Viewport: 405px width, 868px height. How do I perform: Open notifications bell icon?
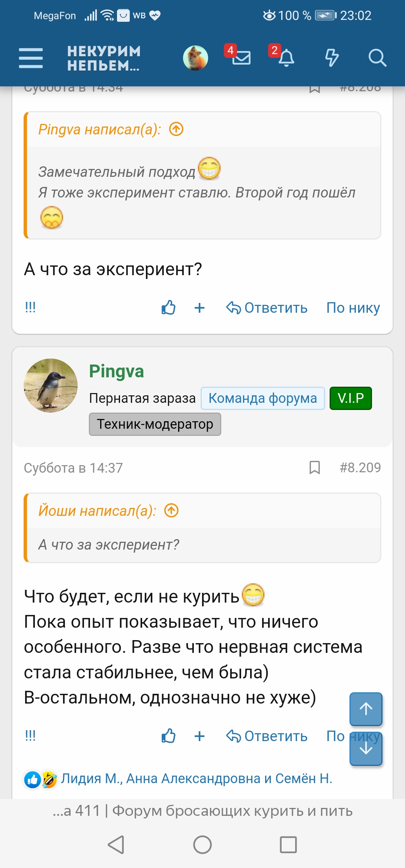[286, 58]
